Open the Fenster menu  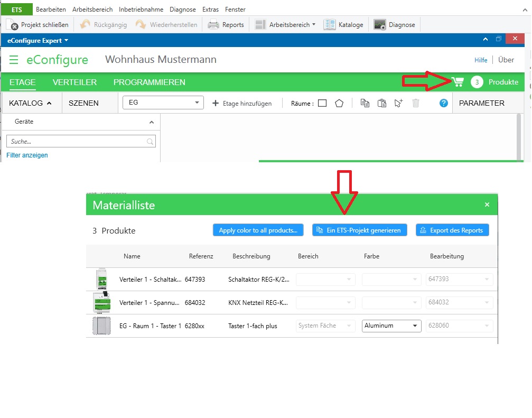click(x=235, y=10)
